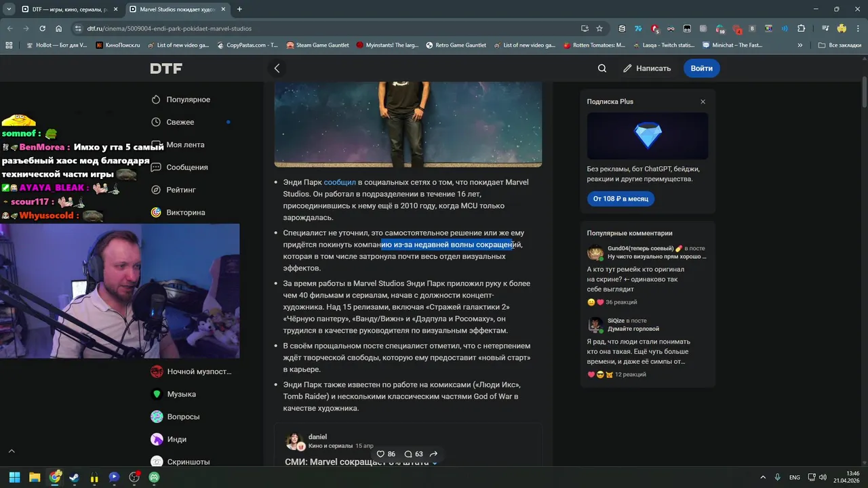868x488 pixels.
Task: Open a new browser tab
Action: tap(239, 9)
